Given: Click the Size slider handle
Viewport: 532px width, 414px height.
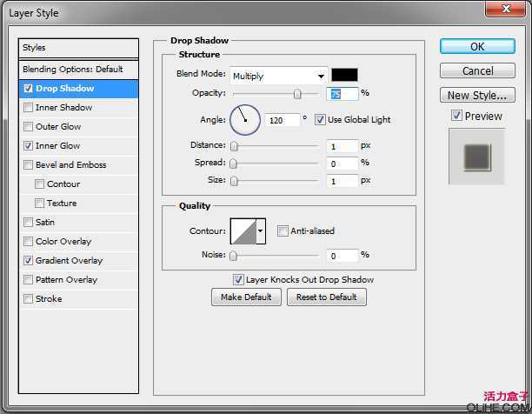Looking at the screenshot, I should [234, 181].
